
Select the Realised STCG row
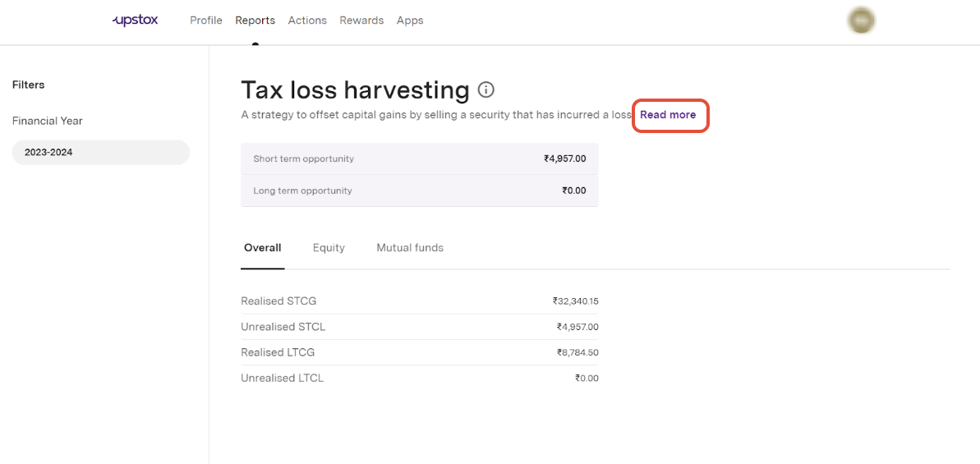[x=419, y=301]
